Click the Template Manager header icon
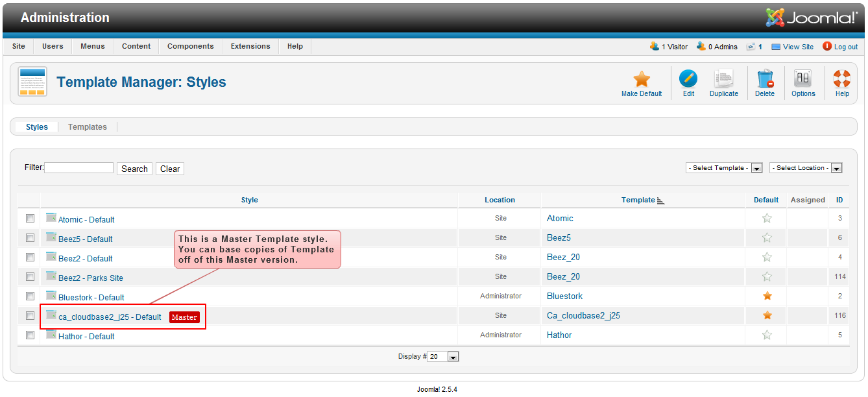Viewport: 868px width, 397px height. (x=32, y=82)
